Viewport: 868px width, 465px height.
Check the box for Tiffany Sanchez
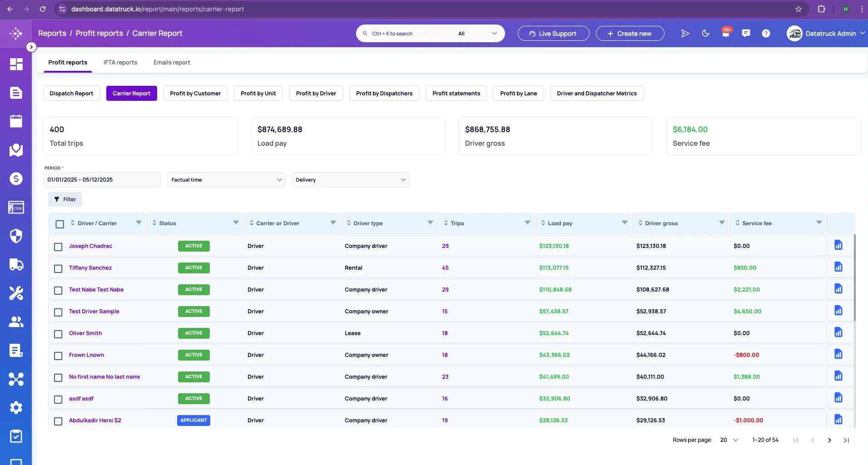(58, 268)
